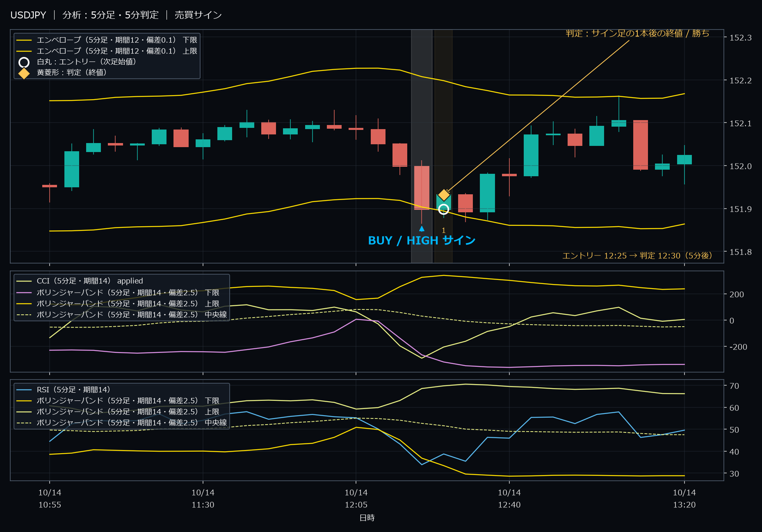This screenshot has height=532, width=762.
Task: Click the small number 1 under judgment candle
Action: (443, 230)
